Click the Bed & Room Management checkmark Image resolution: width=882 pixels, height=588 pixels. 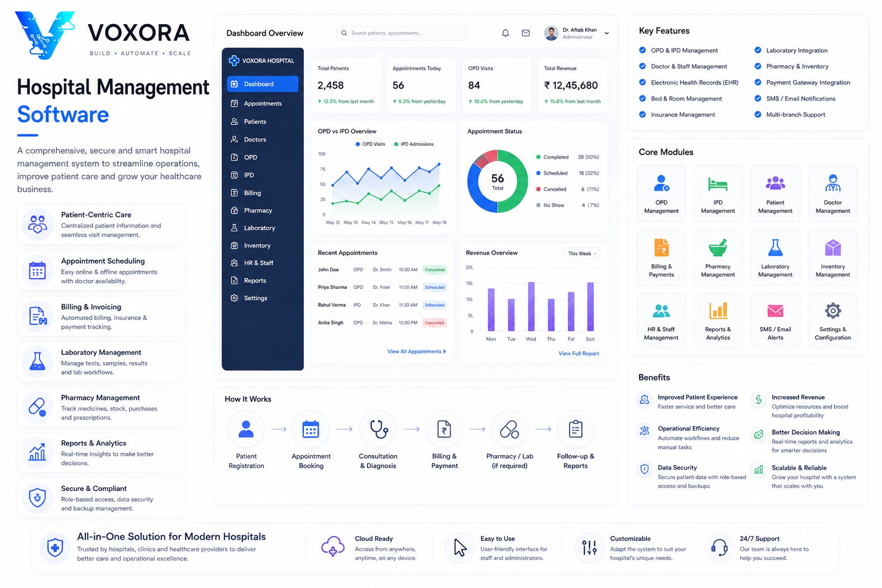tap(643, 98)
